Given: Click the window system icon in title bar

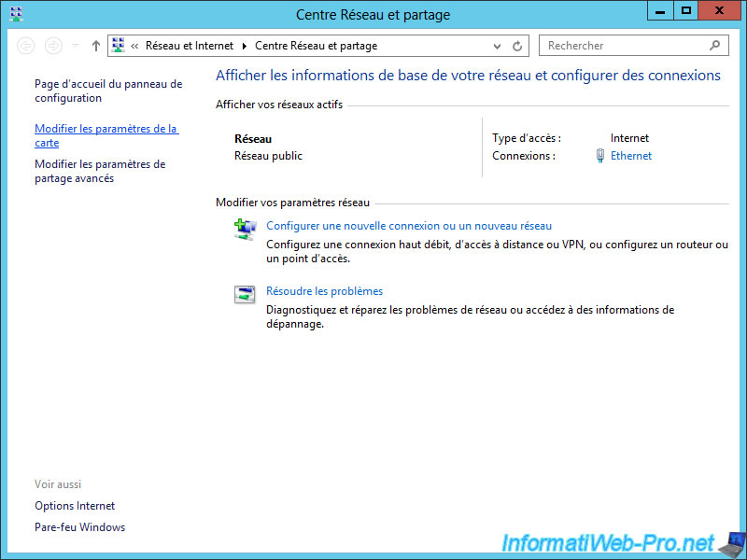Looking at the screenshot, I should pos(16,14).
